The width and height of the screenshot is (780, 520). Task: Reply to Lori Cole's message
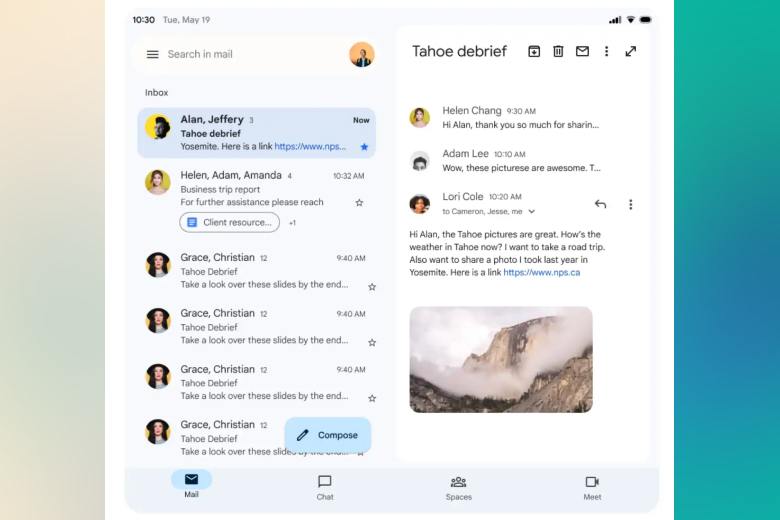600,204
